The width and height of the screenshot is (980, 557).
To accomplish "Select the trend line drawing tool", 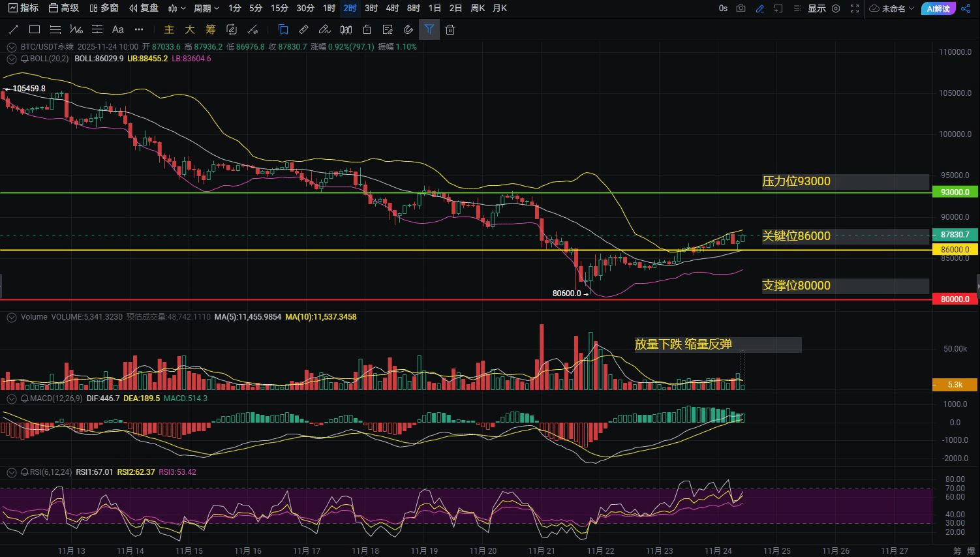I will coord(14,29).
